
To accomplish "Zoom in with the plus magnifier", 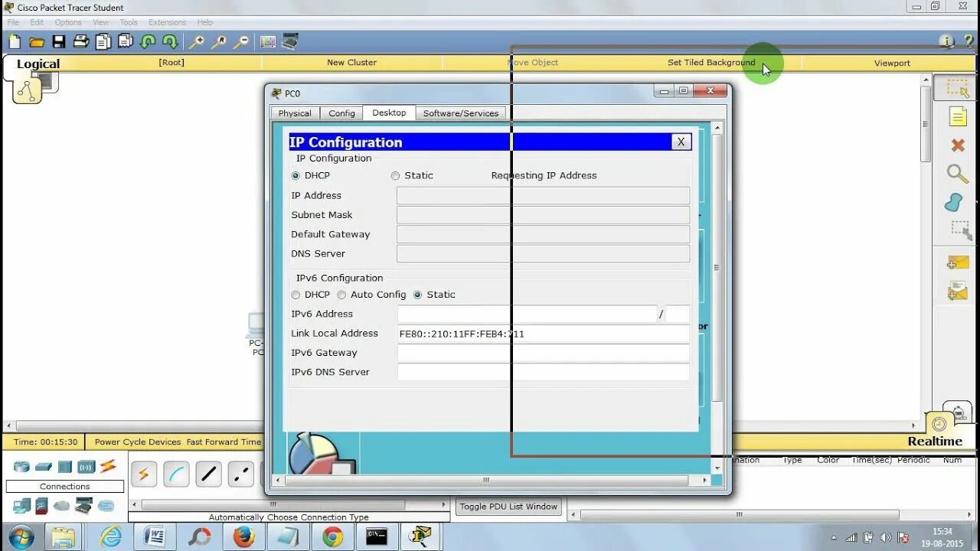I will 197,42.
